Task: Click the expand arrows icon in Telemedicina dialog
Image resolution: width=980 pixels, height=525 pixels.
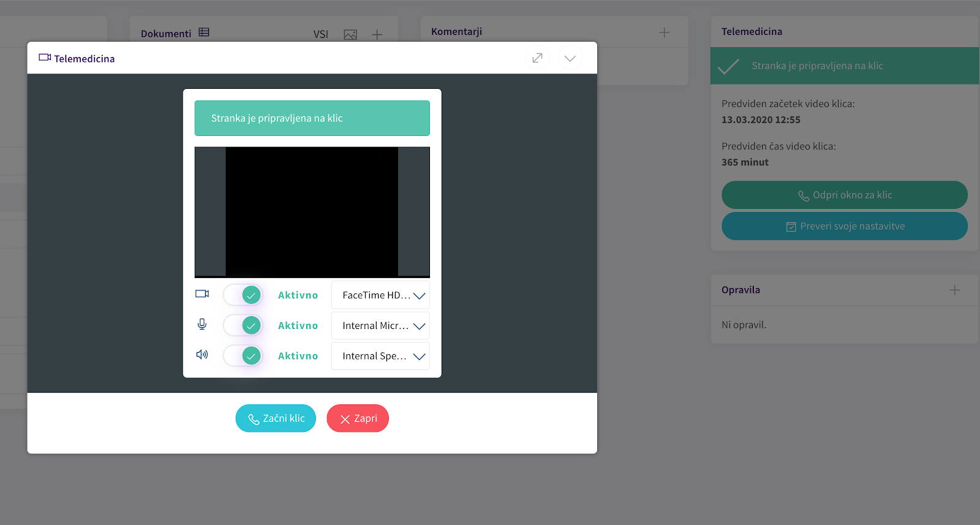Action: (537, 58)
